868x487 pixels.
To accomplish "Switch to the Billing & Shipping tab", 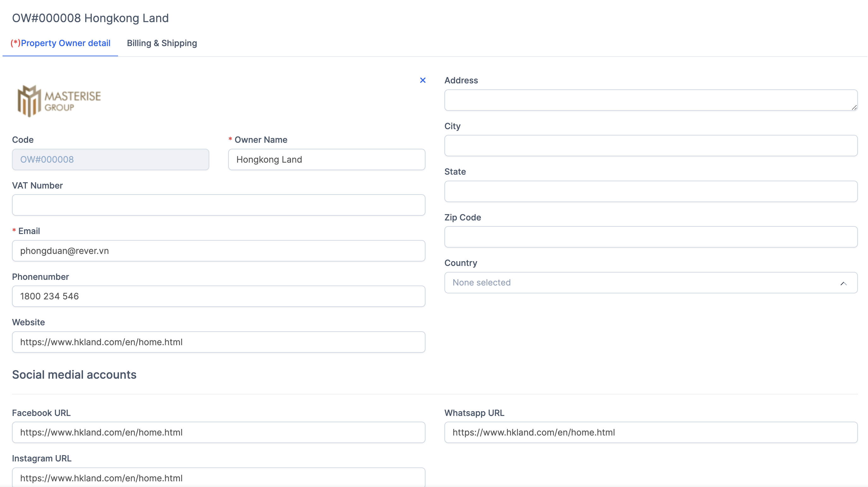I will [162, 43].
